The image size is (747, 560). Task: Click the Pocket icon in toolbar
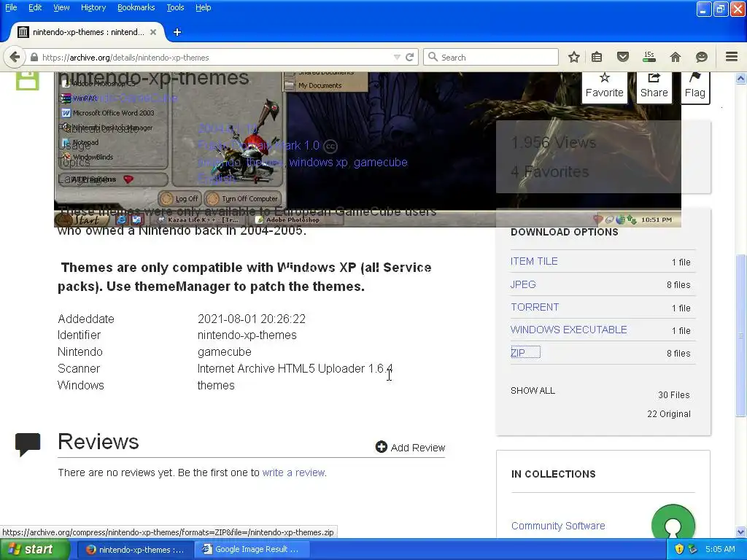click(x=623, y=57)
